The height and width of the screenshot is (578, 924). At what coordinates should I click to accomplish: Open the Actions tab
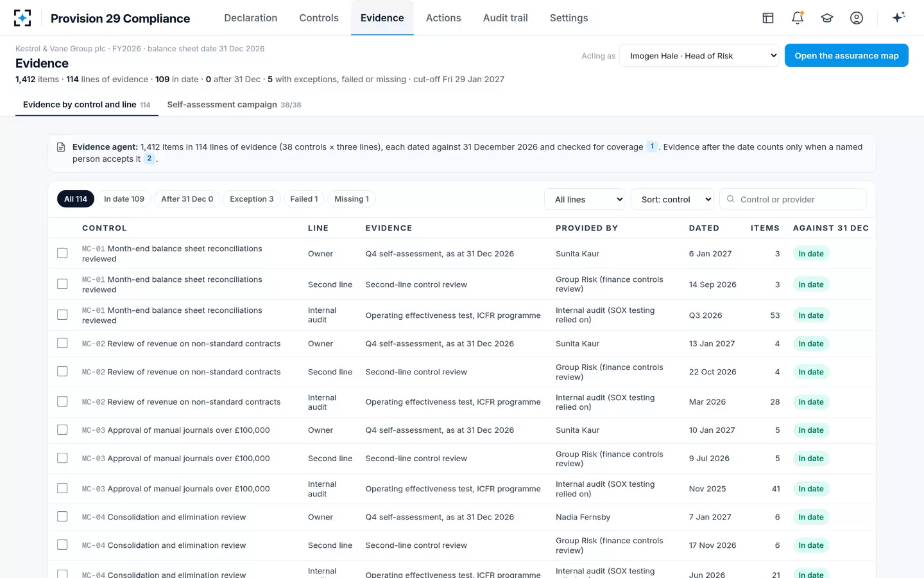(443, 18)
